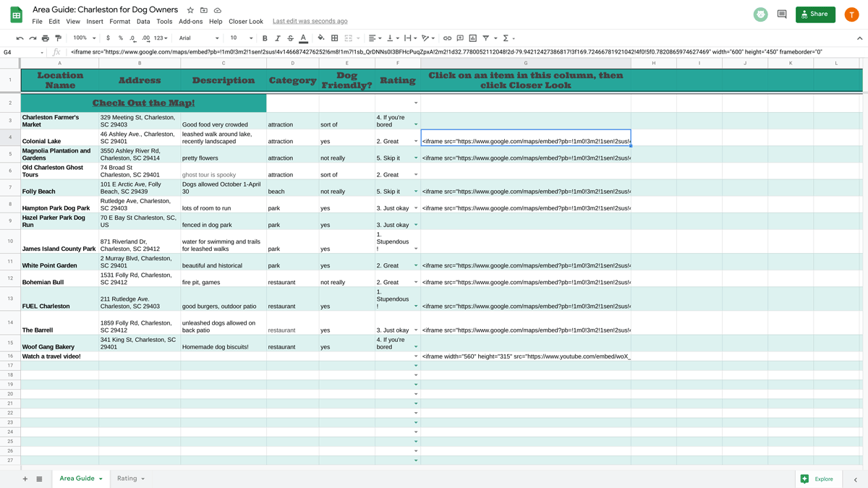This screenshot has height=488, width=868.
Task: Format as currency with dollar icon
Action: pyautogui.click(x=108, y=38)
